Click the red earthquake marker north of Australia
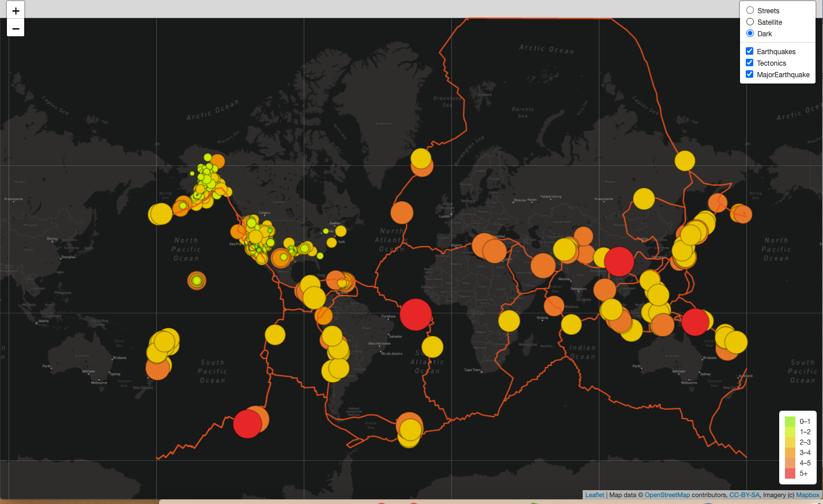823x504 pixels. tap(696, 322)
